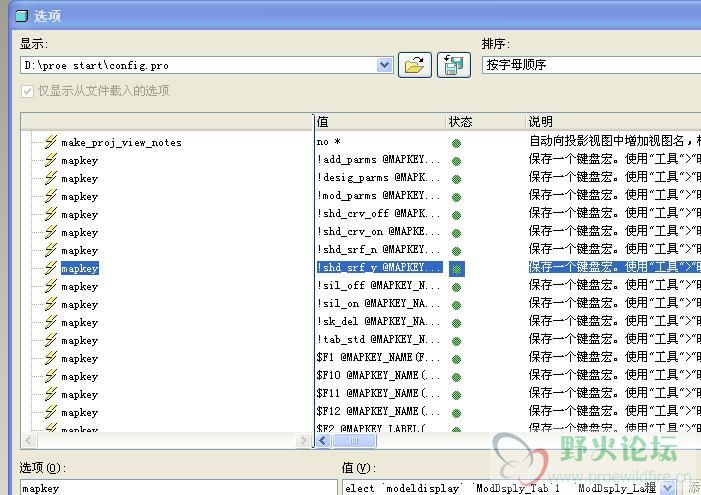701x495 pixels.
Task: Click green status dot in make_proj_view_notes row
Action: click(456, 144)
